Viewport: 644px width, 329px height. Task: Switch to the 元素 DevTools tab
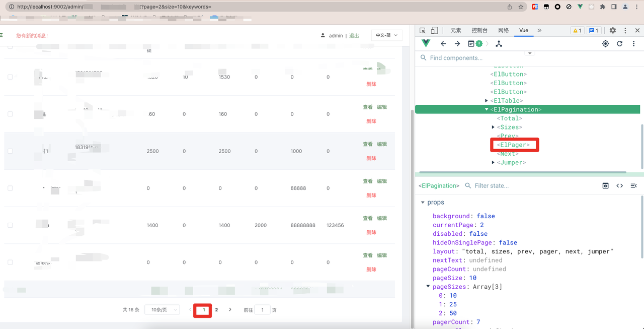click(455, 30)
